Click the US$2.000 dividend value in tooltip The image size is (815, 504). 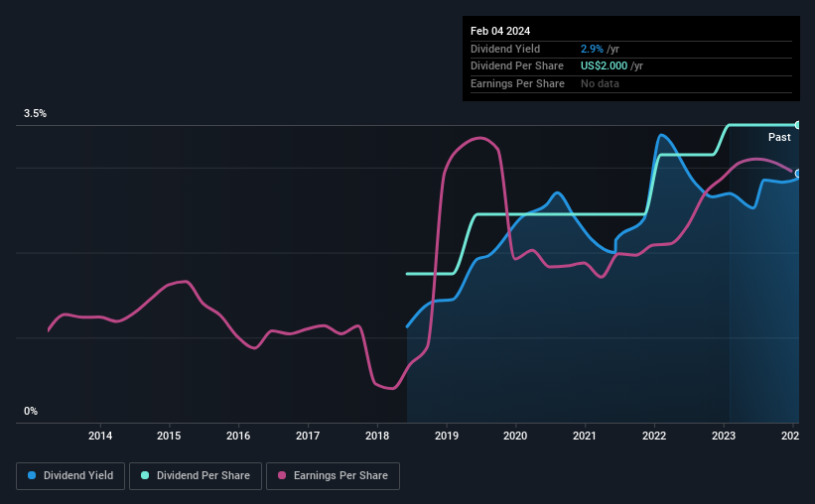[x=604, y=66]
